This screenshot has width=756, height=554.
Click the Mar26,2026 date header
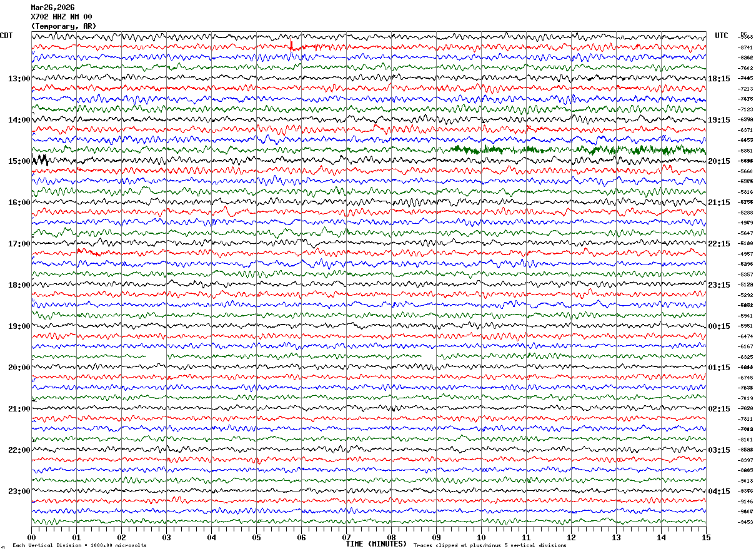click(x=52, y=8)
